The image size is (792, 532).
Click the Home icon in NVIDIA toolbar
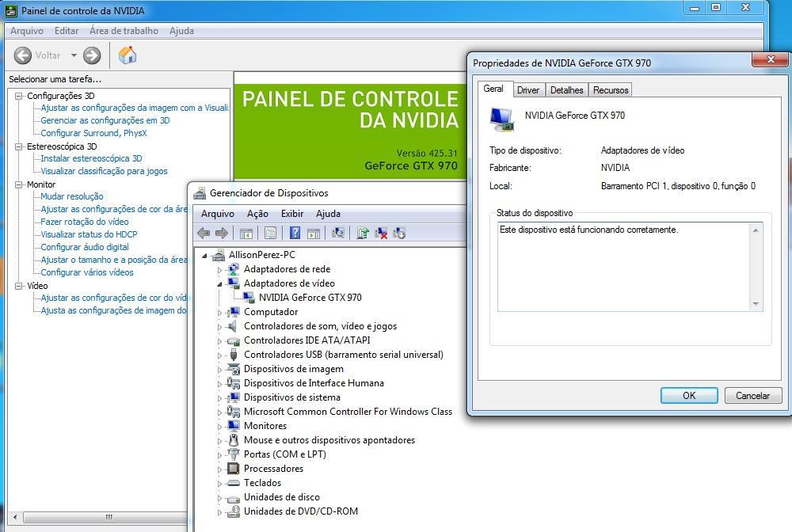coord(128,55)
